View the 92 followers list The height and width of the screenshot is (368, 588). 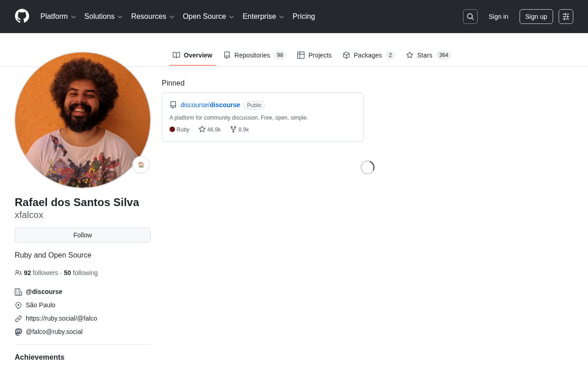(41, 273)
